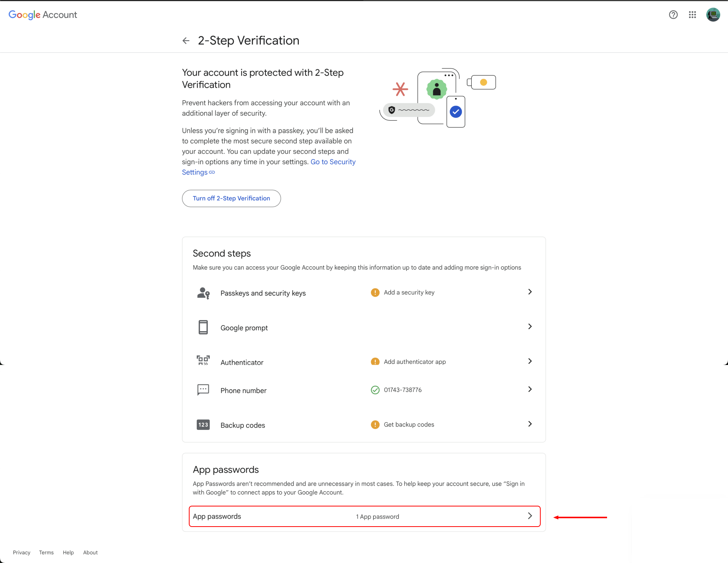Click the back arrow beside 2-Step Verification
The height and width of the screenshot is (563, 728).
pos(186,41)
